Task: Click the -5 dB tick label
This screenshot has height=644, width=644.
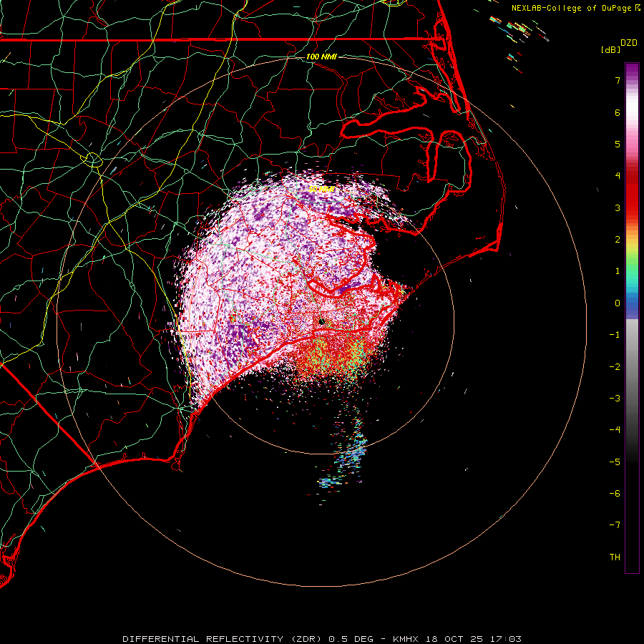Action: click(615, 462)
